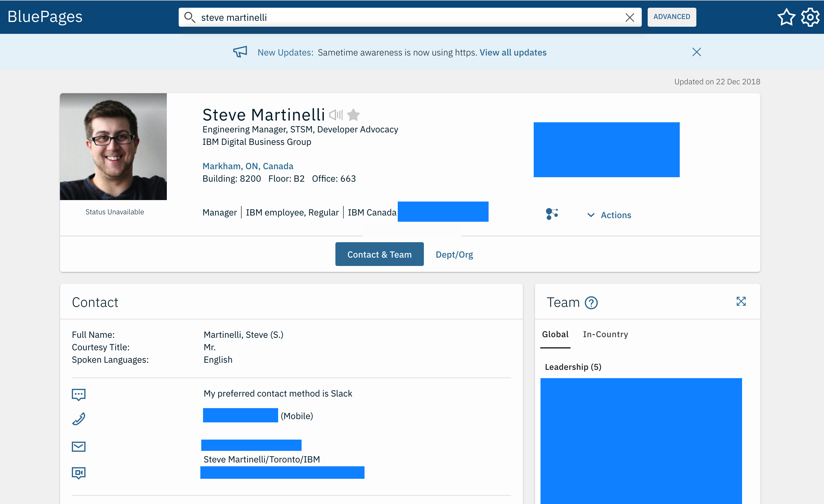Click the search magnifier icon
This screenshot has width=824, height=504.
coord(190,17)
